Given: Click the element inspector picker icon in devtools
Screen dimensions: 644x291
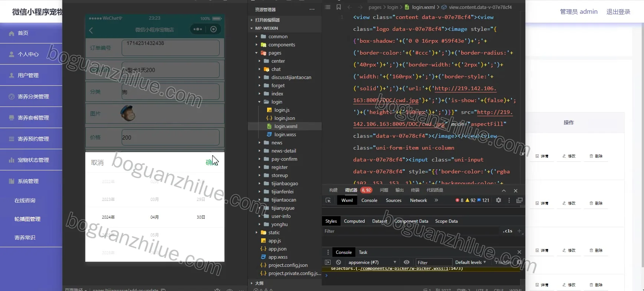Looking at the screenshot, I should coord(328,200).
